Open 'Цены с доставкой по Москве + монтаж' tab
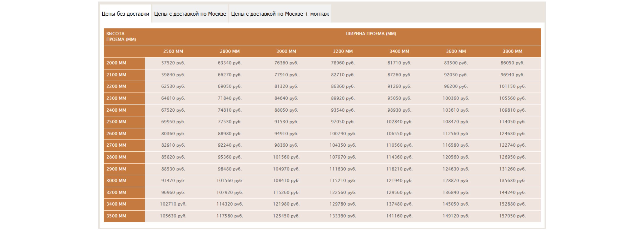The image size is (644, 230). point(280,14)
